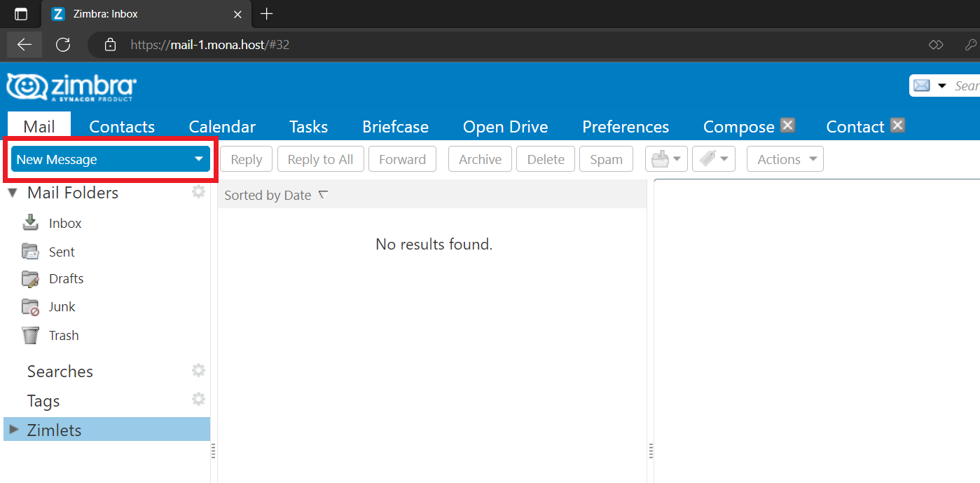
Task: Open the Tasks tab
Action: coord(309,127)
